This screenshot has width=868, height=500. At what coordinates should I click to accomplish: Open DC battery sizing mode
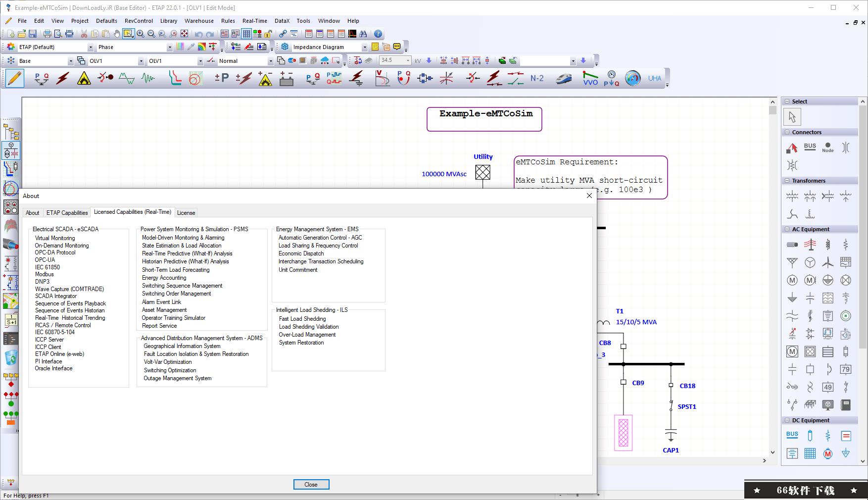[287, 78]
